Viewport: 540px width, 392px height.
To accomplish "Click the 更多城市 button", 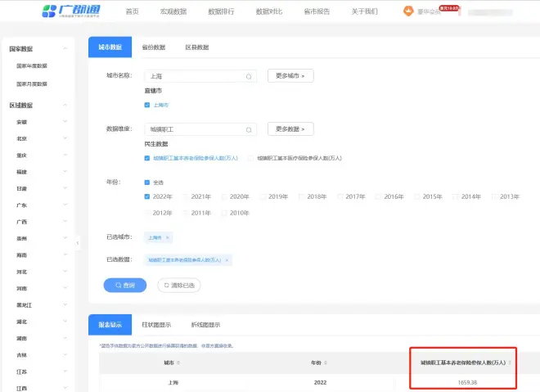I will click(x=290, y=76).
